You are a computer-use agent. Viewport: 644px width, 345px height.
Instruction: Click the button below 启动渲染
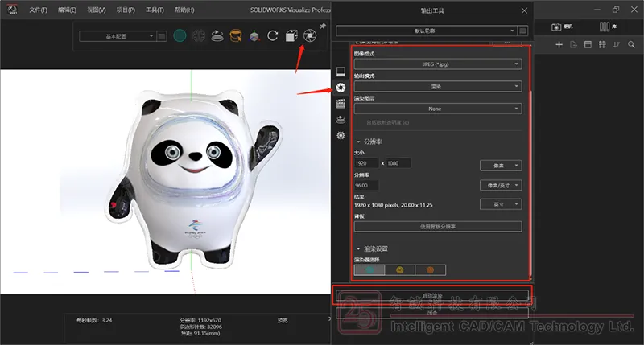432,314
